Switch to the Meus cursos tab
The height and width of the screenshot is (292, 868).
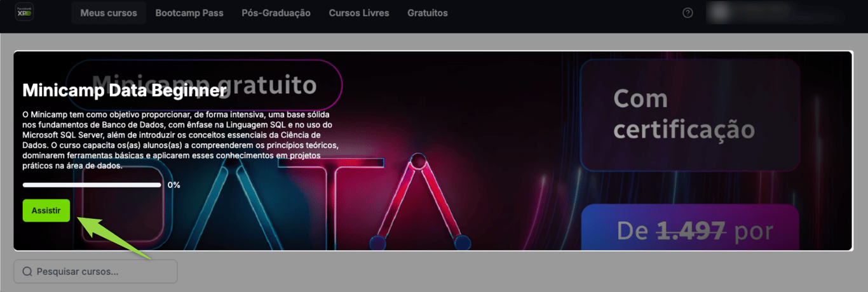pyautogui.click(x=109, y=13)
